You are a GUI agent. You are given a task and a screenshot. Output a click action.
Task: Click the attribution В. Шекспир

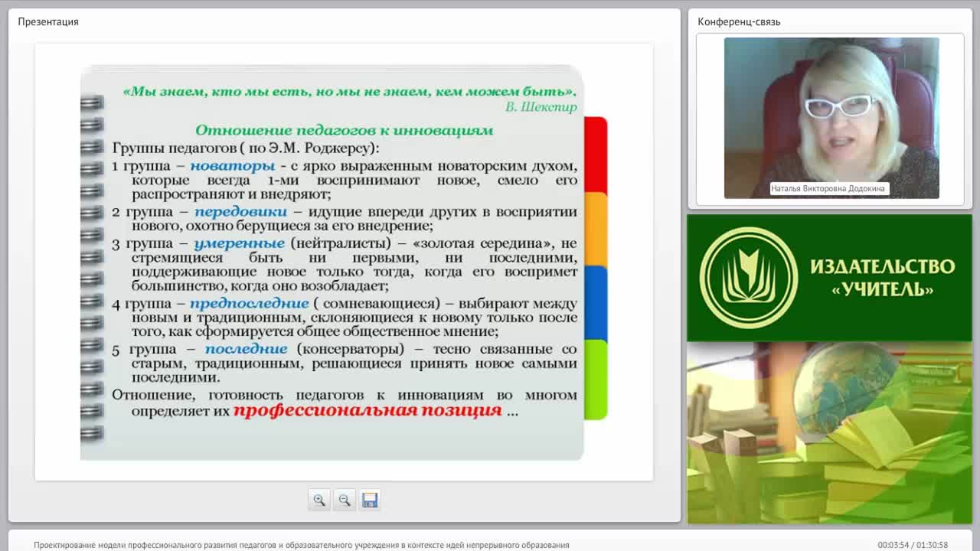click(541, 107)
